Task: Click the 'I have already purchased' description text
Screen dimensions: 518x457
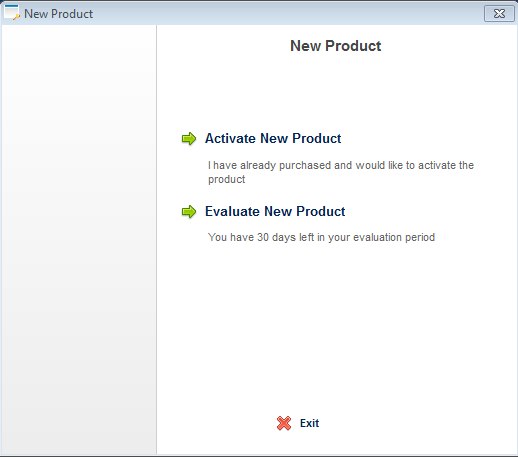Action: tap(341, 172)
